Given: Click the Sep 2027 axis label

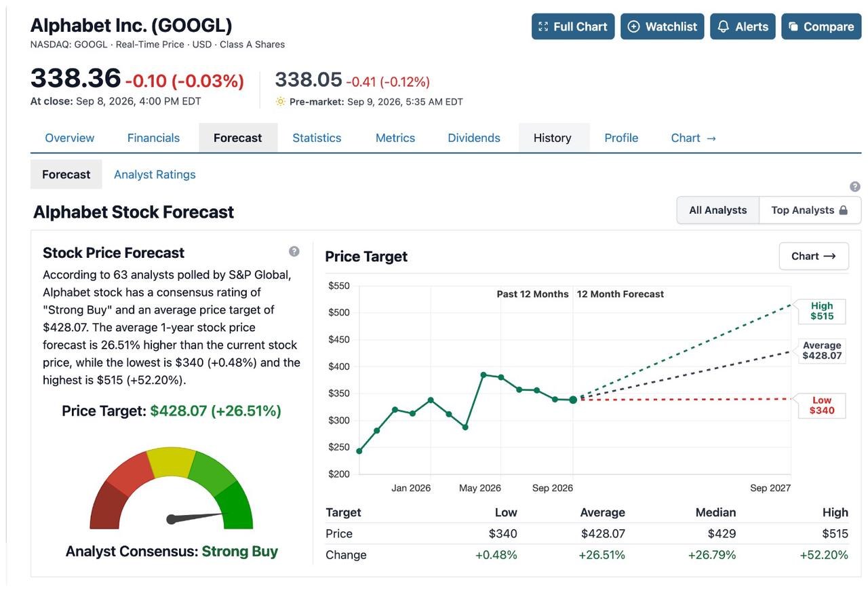Looking at the screenshot, I should [x=770, y=488].
